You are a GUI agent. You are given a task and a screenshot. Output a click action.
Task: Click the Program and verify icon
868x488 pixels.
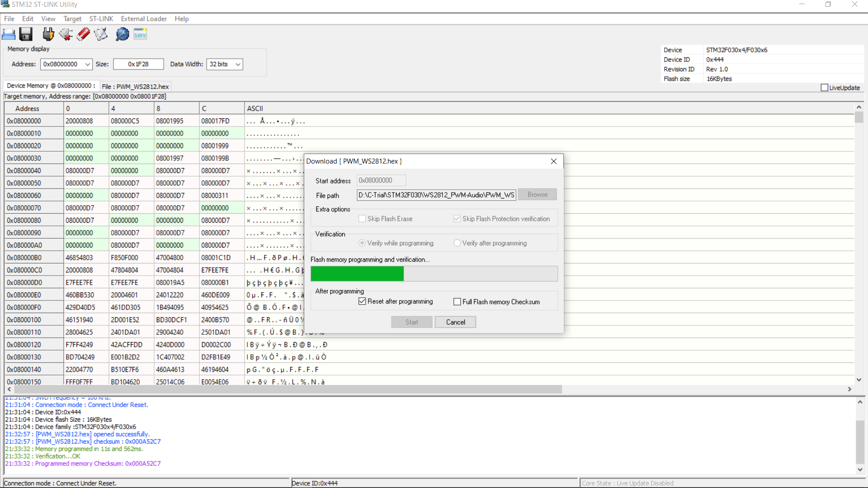pos(101,34)
